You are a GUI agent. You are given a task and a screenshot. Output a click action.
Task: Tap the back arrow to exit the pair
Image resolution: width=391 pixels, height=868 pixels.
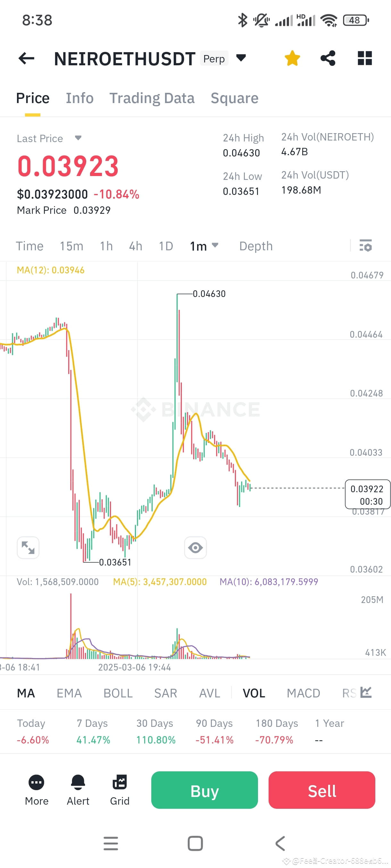click(x=26, y=58)
